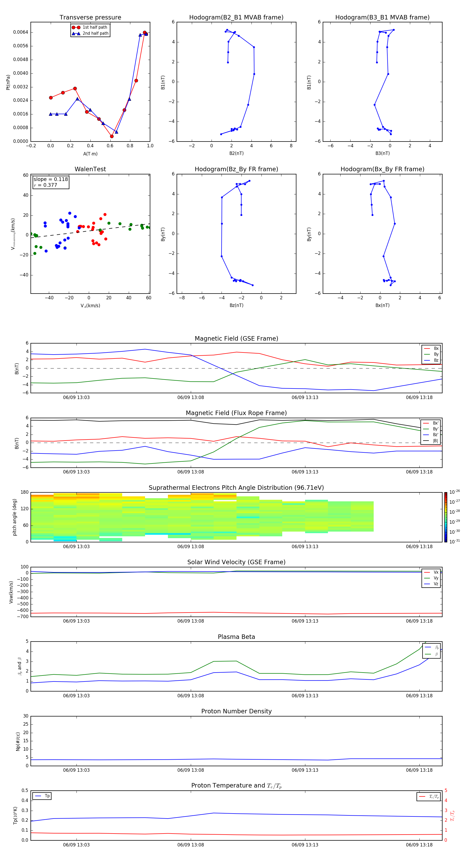Click the 'Vz' legend entry in velocity plot
Screen dimensions: 473x868
pos(431,584)
